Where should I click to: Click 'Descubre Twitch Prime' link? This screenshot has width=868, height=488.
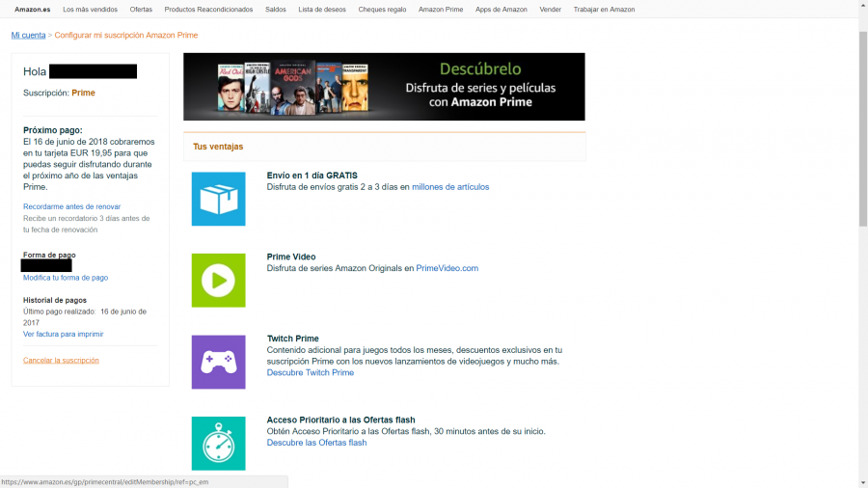[310, 373]
